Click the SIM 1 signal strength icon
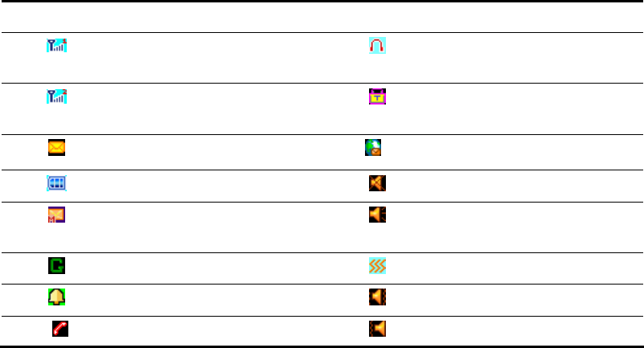The height and width of the screenshot is (348, 644). (56, 45)
